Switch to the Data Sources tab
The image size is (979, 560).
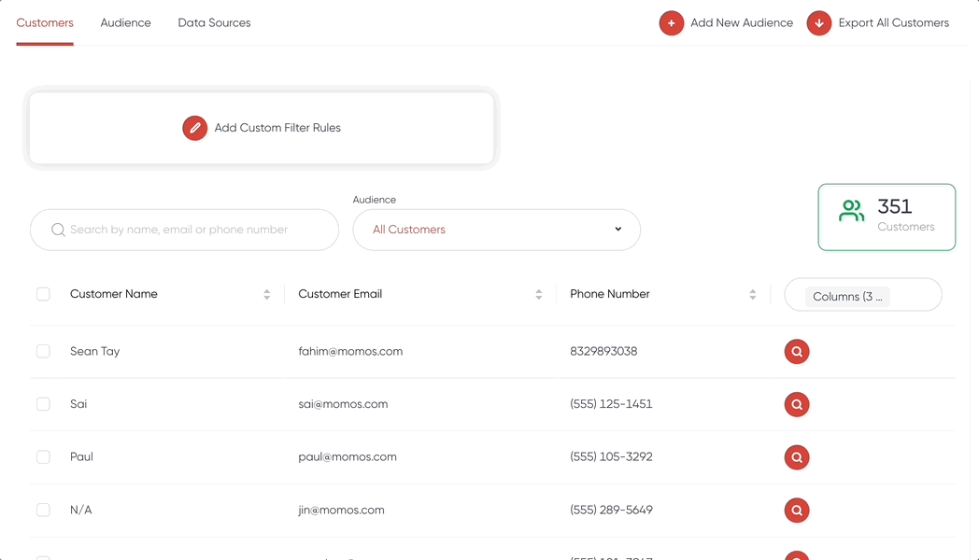[x=214, y=23]
